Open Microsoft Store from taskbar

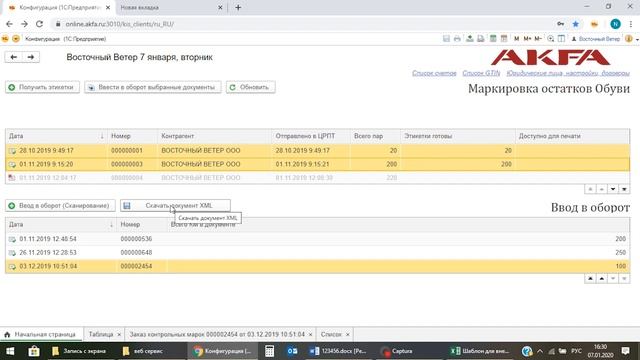pyautogui.click(x=34, y=351)
